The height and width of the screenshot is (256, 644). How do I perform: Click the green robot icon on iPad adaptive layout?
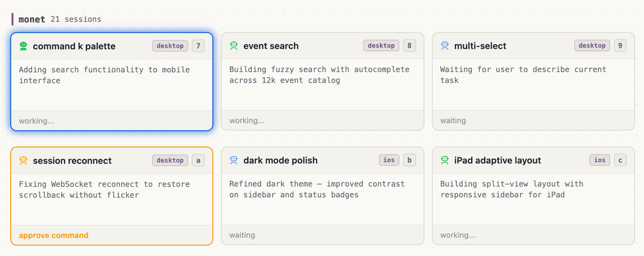(x=445, y=160)
